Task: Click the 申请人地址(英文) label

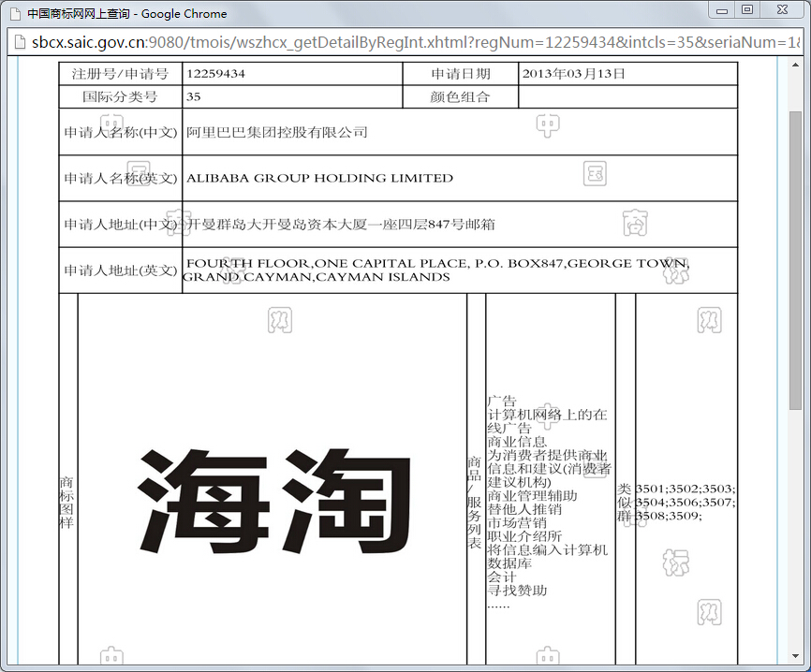Action: click(x=121, y=270)
